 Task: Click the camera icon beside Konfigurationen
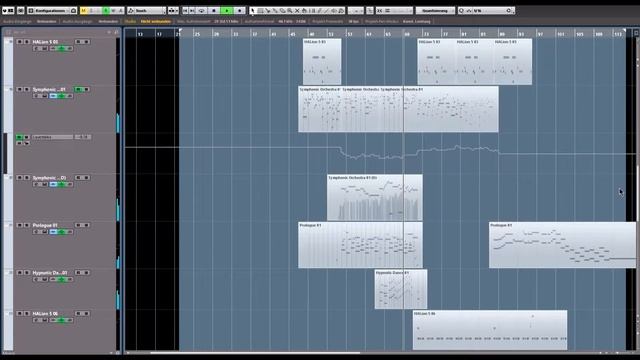pyautogui.click(x=73, y=11)
